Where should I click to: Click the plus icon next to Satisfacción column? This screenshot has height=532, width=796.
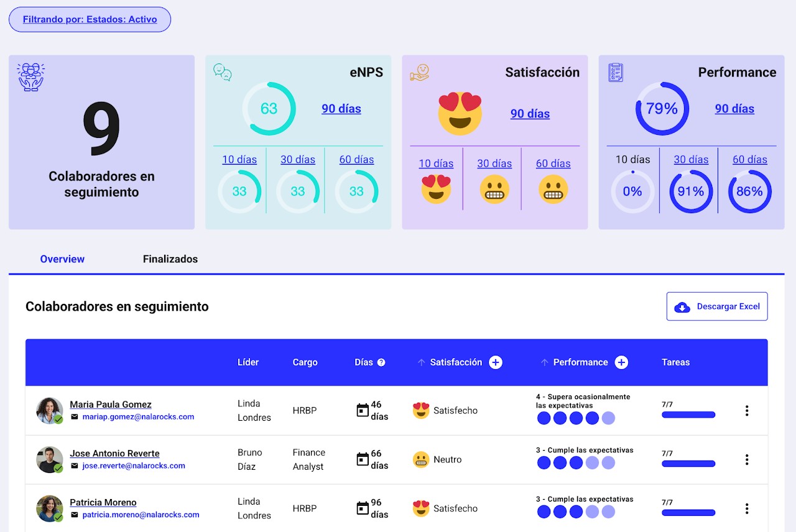click(x=495, y=362)
